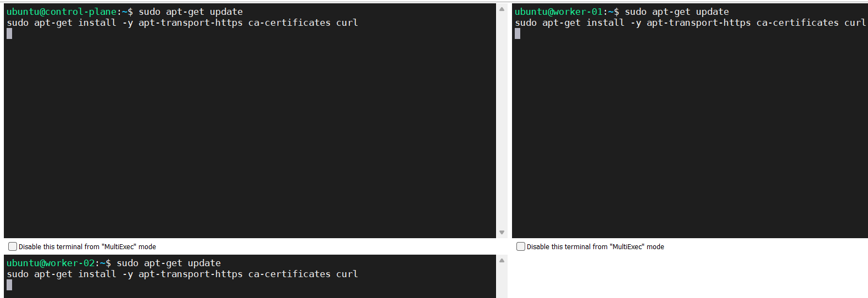Click the block cursor in control-plane terminal
The image size is (868, 298).
click(9, 33)
